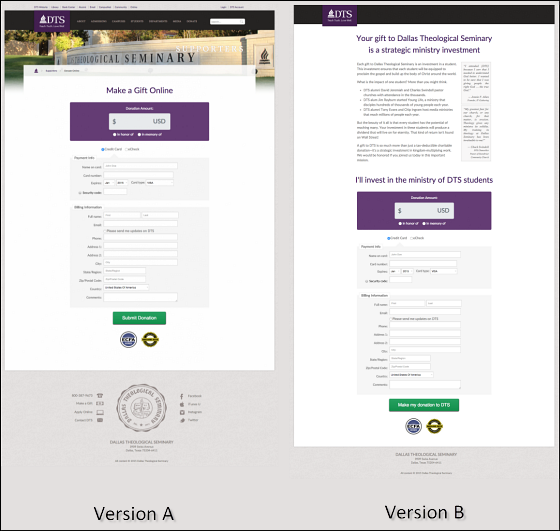Open expiry year dropdown in Version B
The width and height of the screenshot is (560, 531).
click(407, 271)
